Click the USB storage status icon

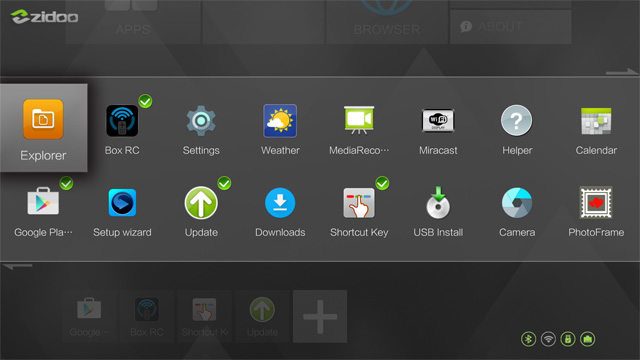(568, 339)
